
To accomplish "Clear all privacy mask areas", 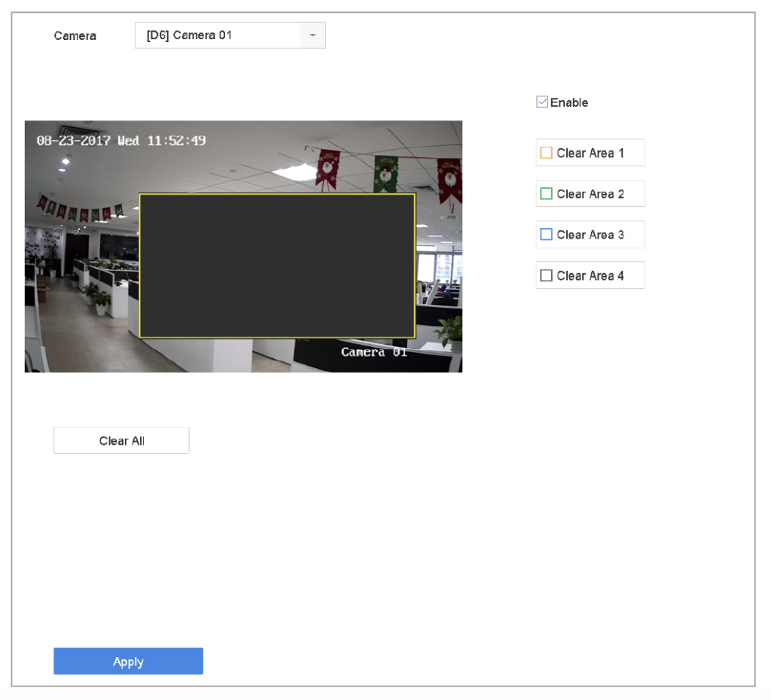I will pos(120,440).
